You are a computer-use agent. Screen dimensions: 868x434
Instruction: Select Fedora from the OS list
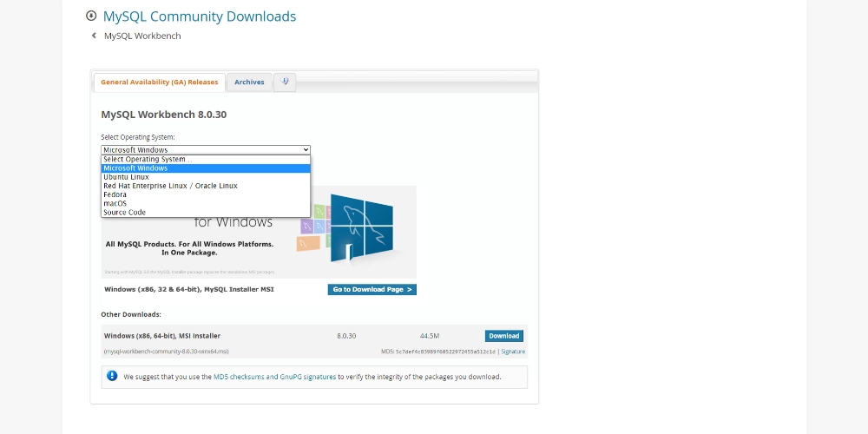pyautogui.click(x=206, y=194)
